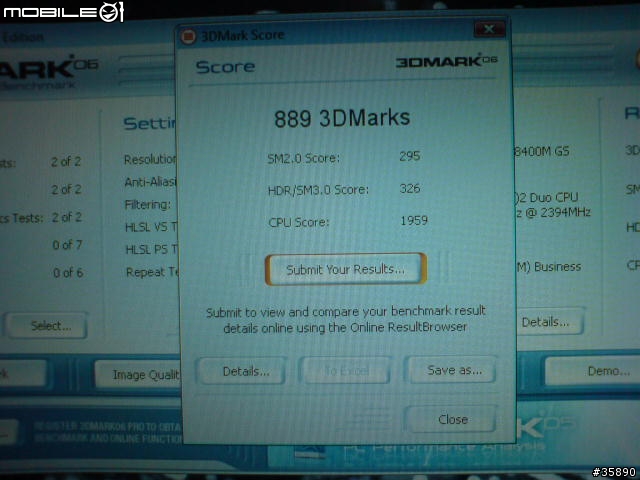Click the 2394MHz CPU clock text

(565, 213)
